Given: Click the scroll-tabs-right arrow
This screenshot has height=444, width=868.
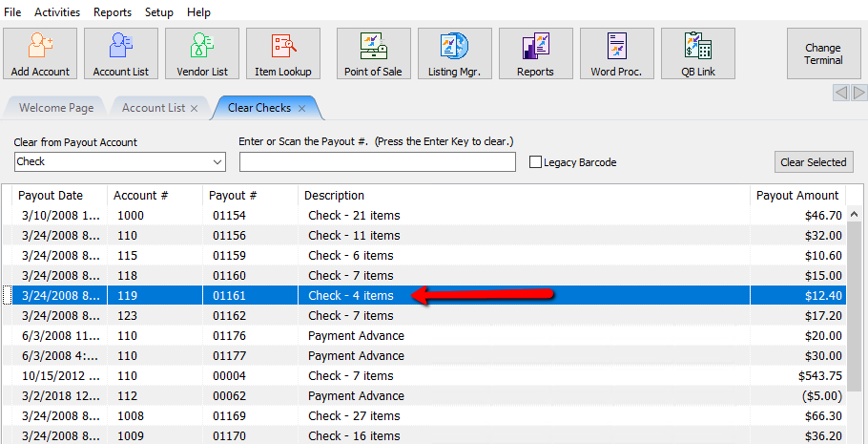Looking at the screenshot, I should [859, 94].
